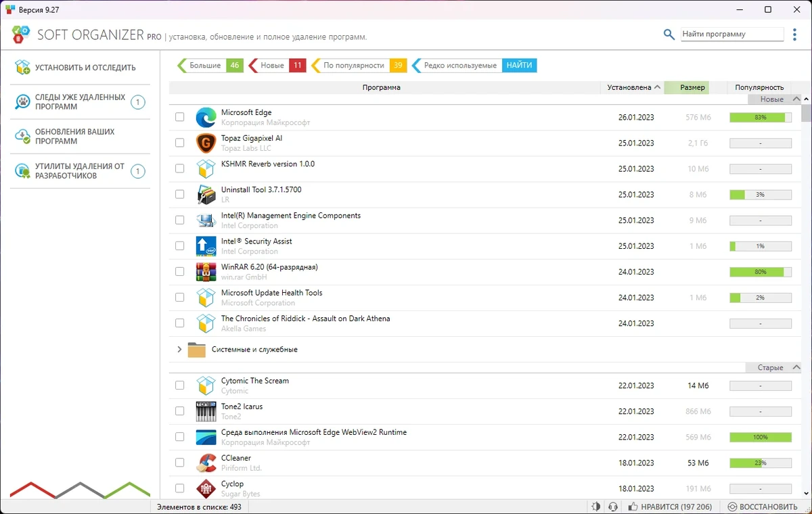Tick the KSHMR Reverb checkbox
Screen dimensions: 812x514
(x=179, y=168)
